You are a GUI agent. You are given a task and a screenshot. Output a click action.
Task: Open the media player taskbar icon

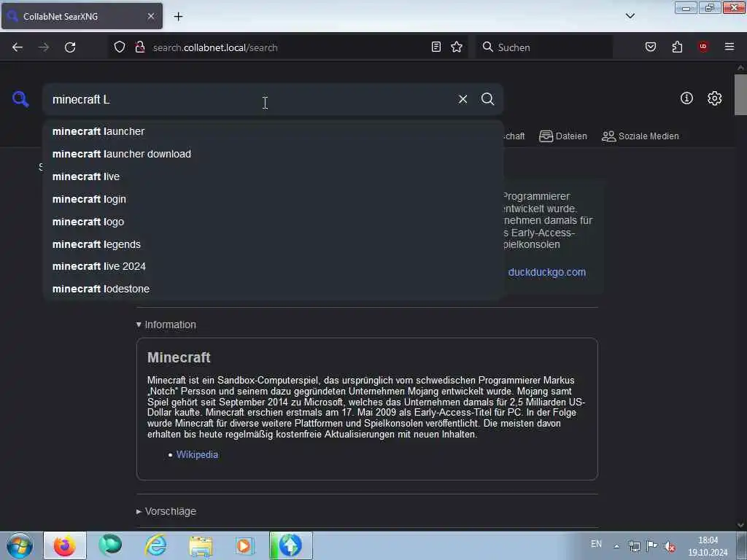[x=245, y=545]
